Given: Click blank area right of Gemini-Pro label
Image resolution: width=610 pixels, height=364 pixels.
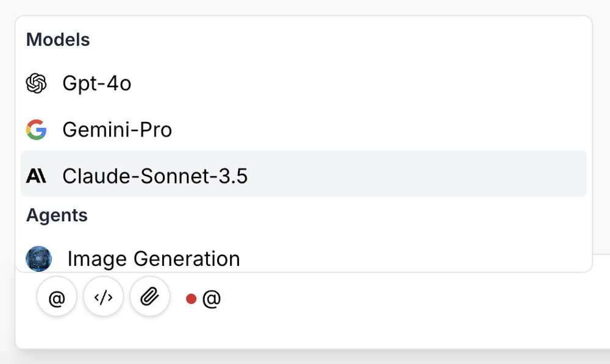Looking at the screenshot, I should [x=396, y=130].
